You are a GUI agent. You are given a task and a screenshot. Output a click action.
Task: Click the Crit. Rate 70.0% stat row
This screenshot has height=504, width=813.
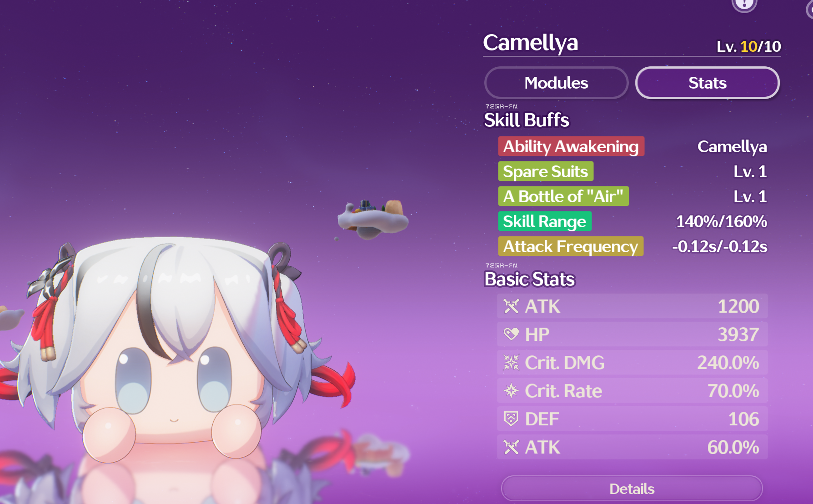[632, 391]
